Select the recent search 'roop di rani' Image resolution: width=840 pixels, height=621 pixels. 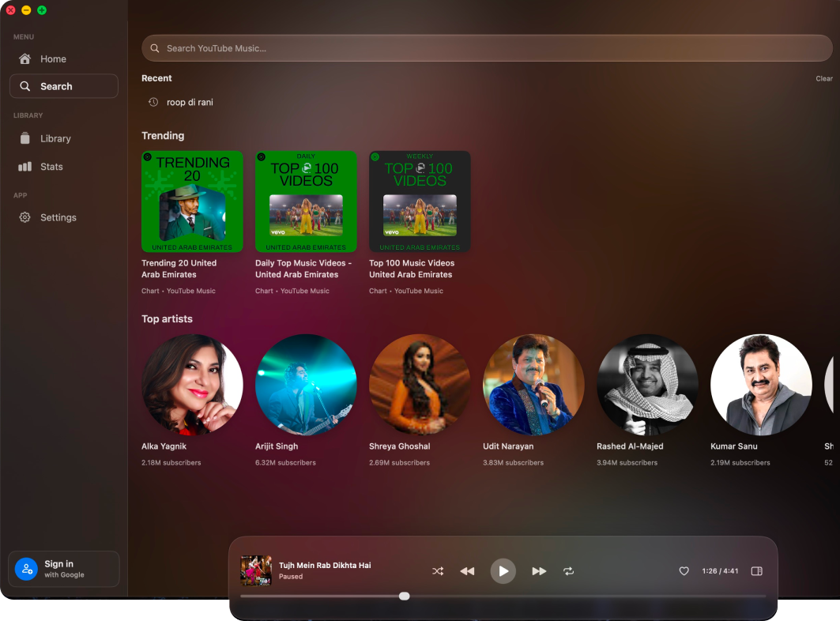190,103
